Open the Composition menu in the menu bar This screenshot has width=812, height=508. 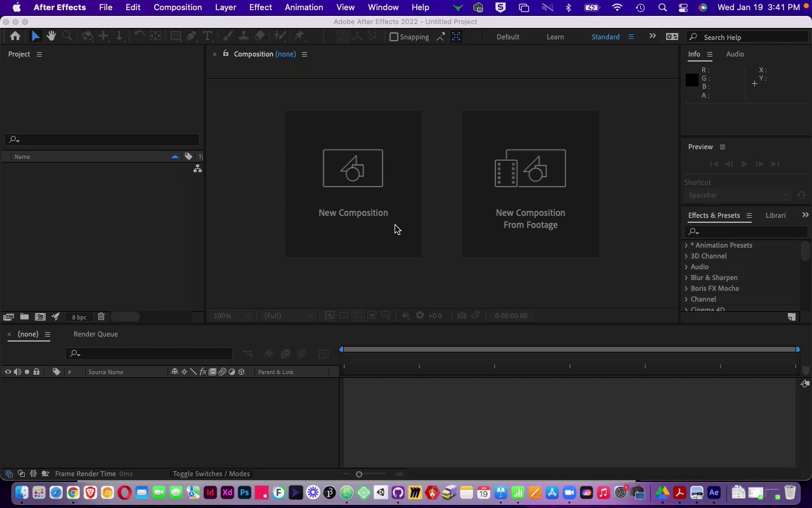coord(178,8)
